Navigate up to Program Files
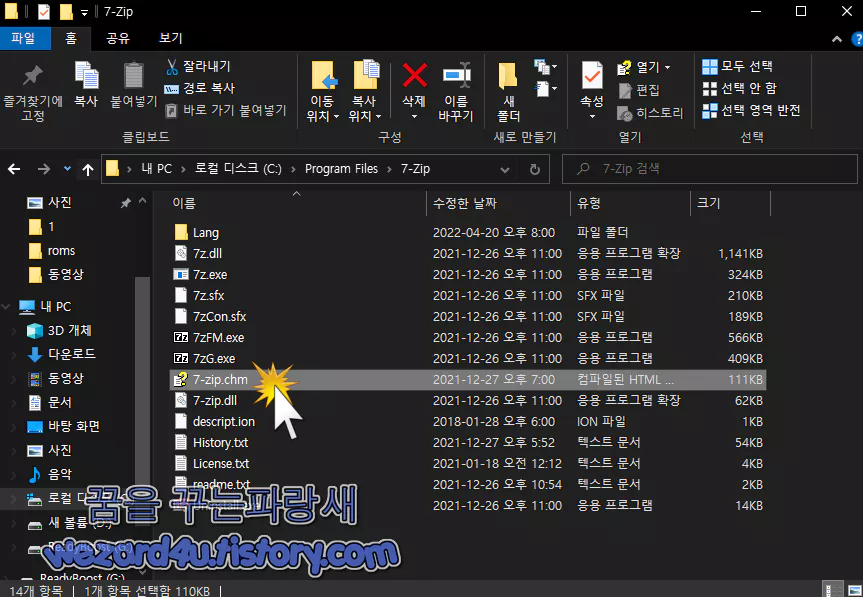Screen dimensions: 863x597 pos(88,168)
